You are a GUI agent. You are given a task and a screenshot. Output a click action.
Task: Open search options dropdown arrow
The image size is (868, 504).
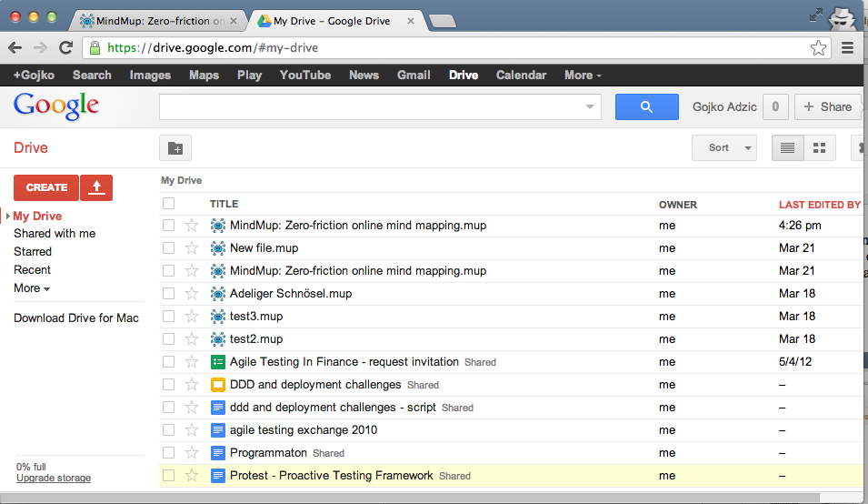pyautogui.click(x=590, y=106)
